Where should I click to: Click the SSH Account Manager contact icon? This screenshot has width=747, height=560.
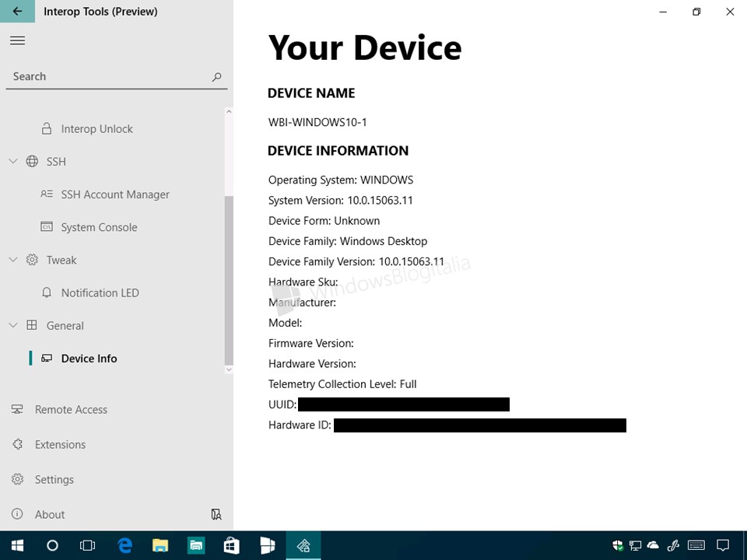coord(47,194)
